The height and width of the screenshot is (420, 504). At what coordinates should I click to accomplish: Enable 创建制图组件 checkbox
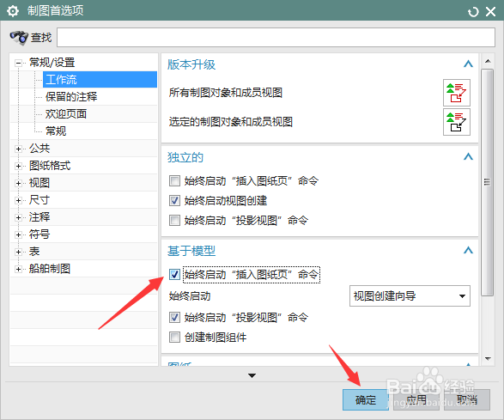(174, 338)
